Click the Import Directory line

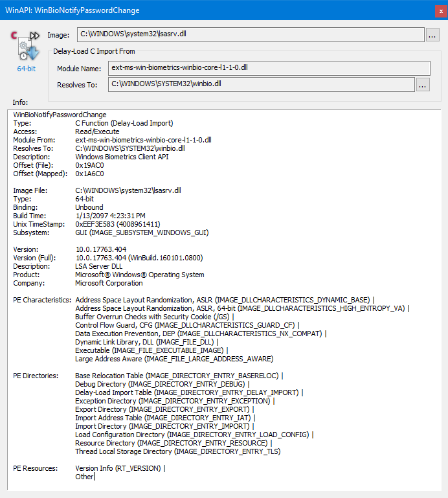pyautogui.click(x=164, y=426)
